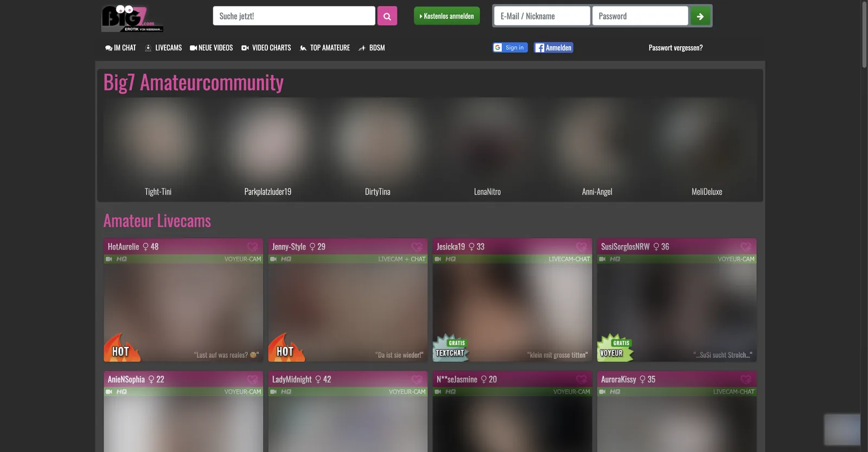The image size is (868, 452).
Task: Click camera icon on AuroraKissy card
Action: point(602,392)
